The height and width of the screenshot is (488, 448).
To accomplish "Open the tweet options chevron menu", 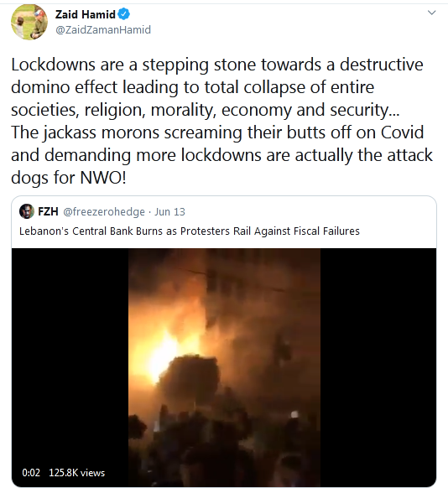I will coord(431,13).
